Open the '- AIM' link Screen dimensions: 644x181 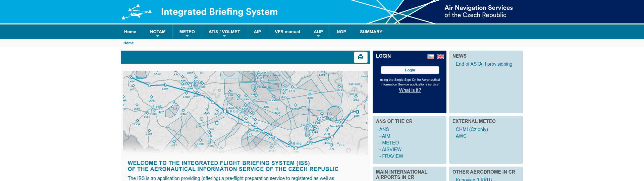pyautogui.click(x=385, y=136)
